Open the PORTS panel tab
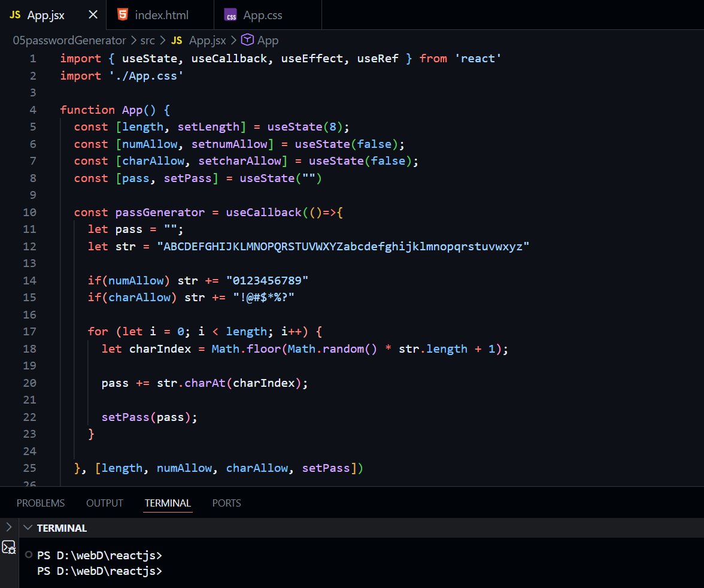 pyautogui.click(x=227, y=503)
